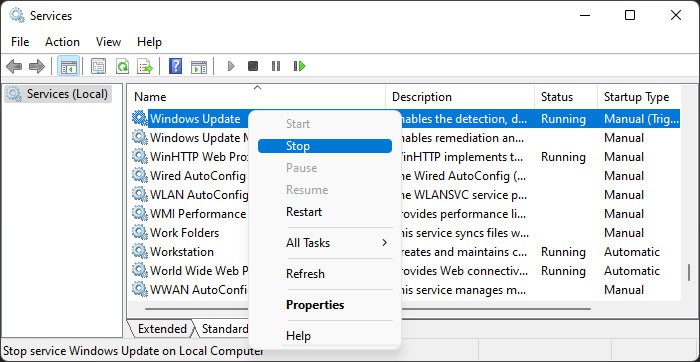
Task: Sort by the Status column header
Action: [566, 97]
